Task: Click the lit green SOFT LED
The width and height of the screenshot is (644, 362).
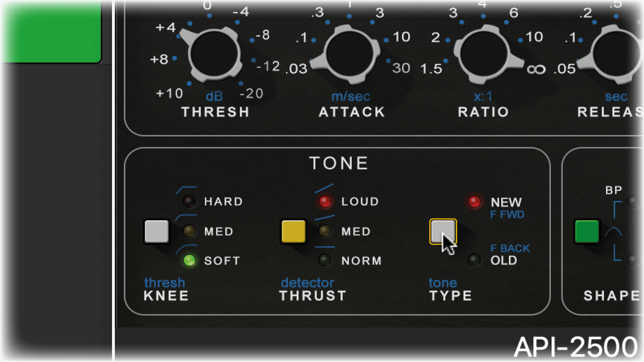Action: point(189,260)
